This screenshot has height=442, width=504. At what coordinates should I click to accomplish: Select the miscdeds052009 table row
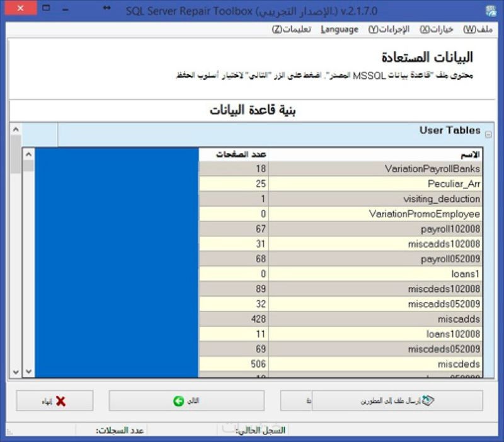tap(341, 349)
